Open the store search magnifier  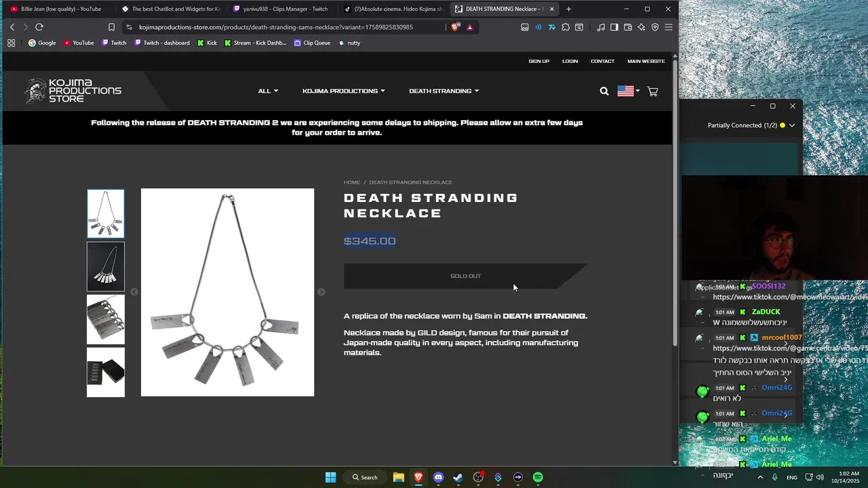[604, 91]
